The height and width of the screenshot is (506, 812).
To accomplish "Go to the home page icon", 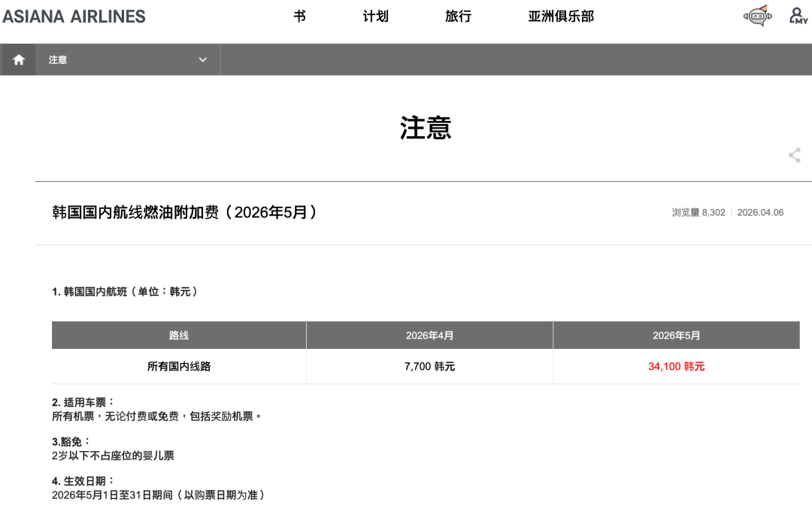I will 19,59.
